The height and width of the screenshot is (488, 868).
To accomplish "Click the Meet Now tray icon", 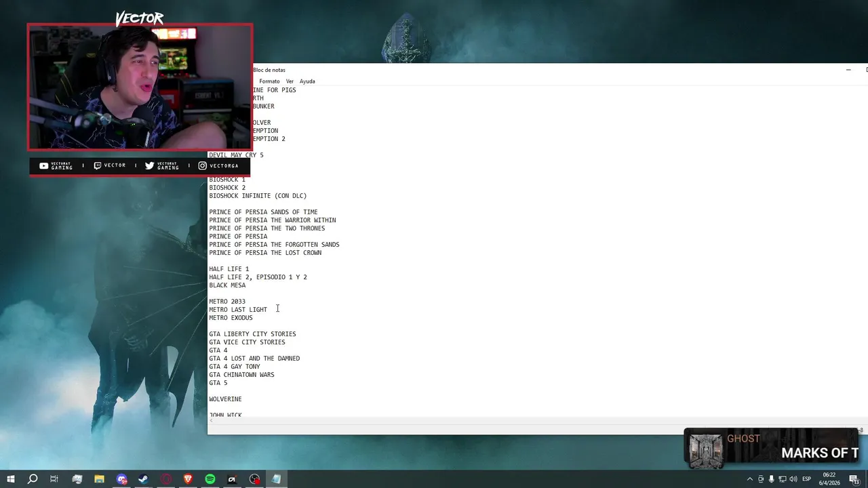I will (x=761, y=479).
